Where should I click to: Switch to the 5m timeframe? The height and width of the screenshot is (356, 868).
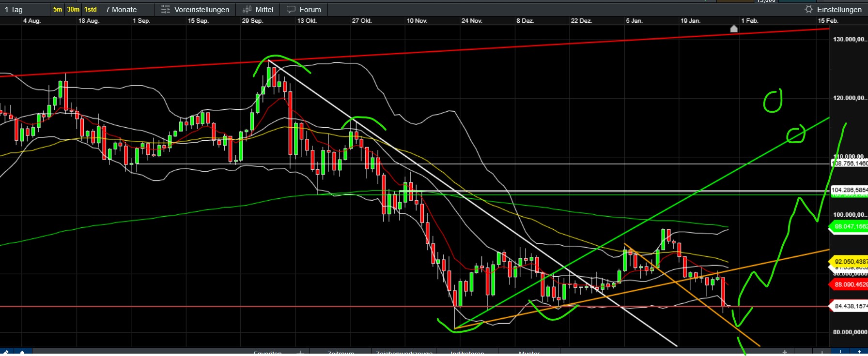(58, 9)
